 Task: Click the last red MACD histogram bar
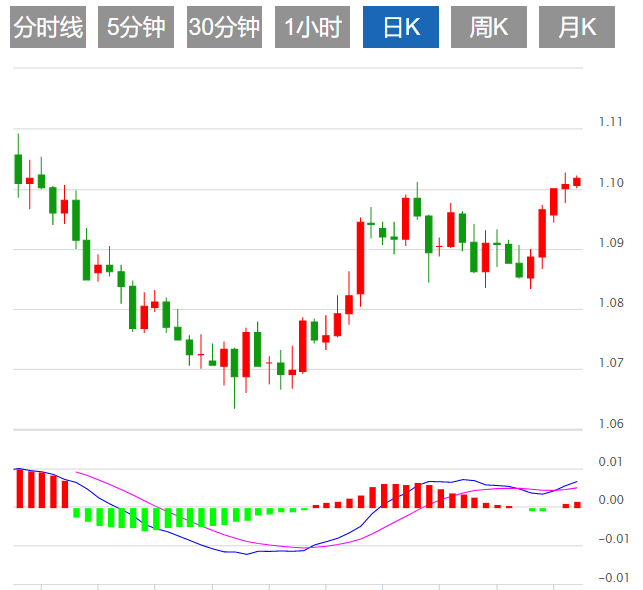[577, 505]
